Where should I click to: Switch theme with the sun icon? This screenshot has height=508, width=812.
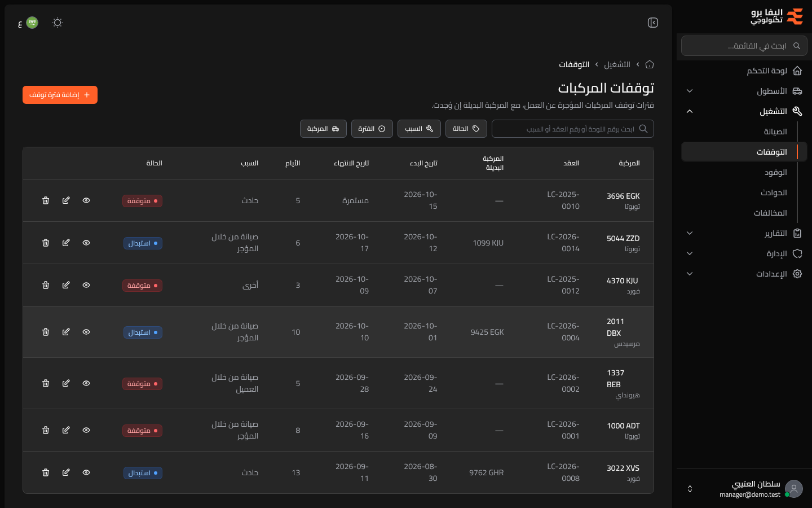(x=58, y=23)
